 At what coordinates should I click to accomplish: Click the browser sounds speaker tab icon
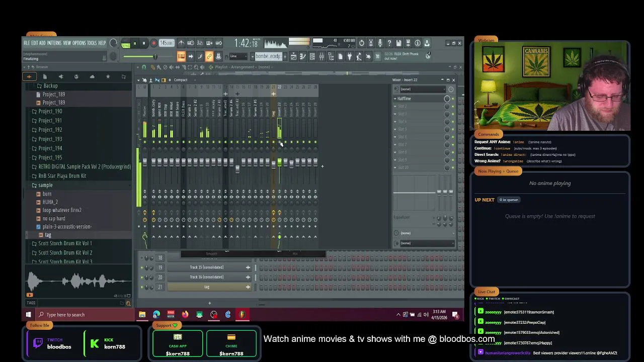61,76
